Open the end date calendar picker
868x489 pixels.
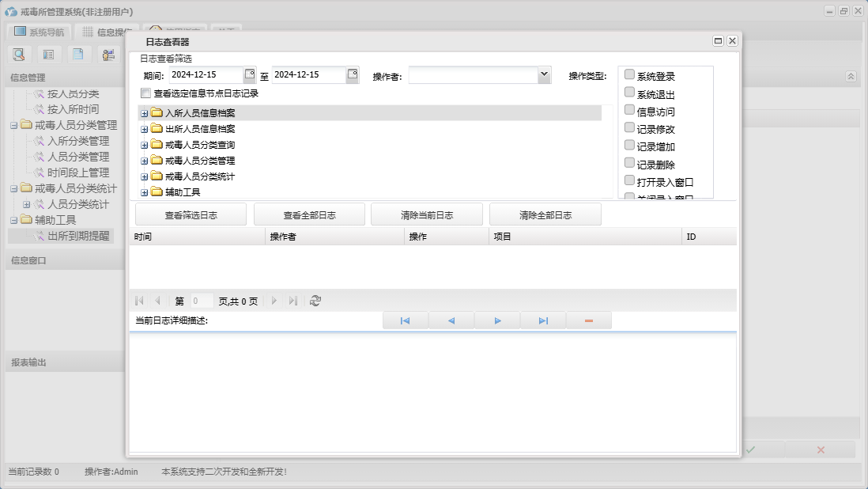click(x=353, y=74)
